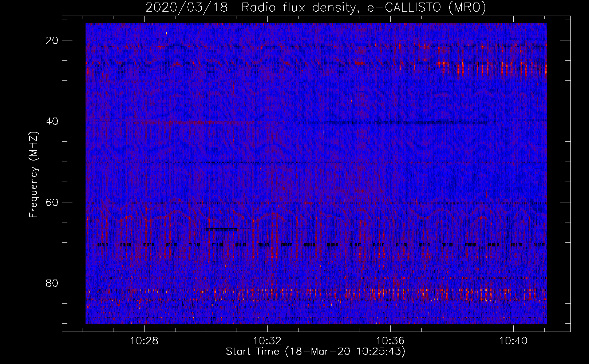Click the '40' frequency tick label

pyautogui.click(x=53, y=121)
